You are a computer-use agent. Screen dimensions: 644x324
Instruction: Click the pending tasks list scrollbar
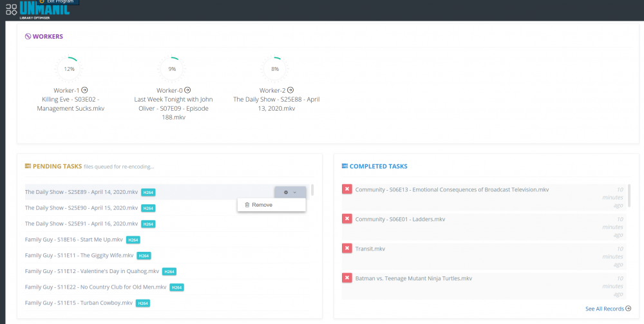(x=312, y=190)
